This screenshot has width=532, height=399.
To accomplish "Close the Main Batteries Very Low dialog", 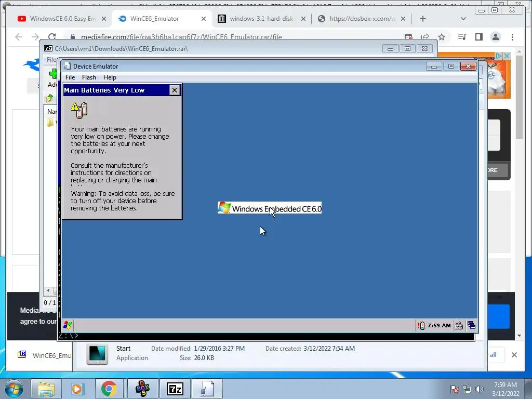I will [x=175, y=90].
